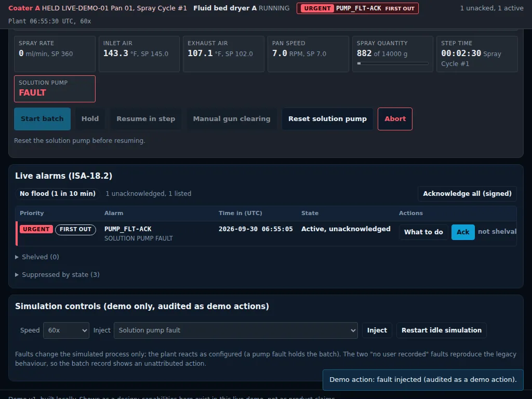
Task: Expand the Shelved (0) section
Action: coord(37,257)
